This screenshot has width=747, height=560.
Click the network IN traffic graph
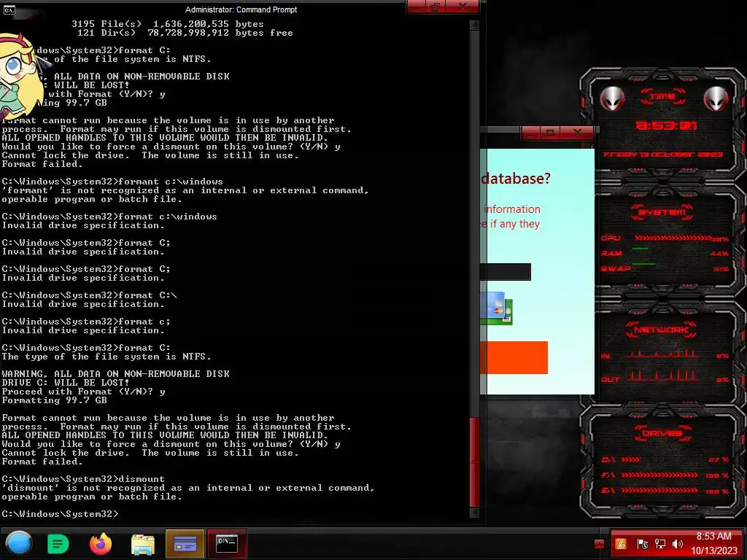tap(663, 354)
